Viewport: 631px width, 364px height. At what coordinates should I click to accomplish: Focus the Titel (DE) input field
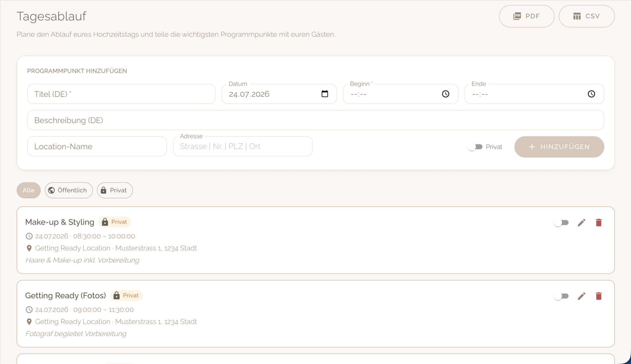121,94
